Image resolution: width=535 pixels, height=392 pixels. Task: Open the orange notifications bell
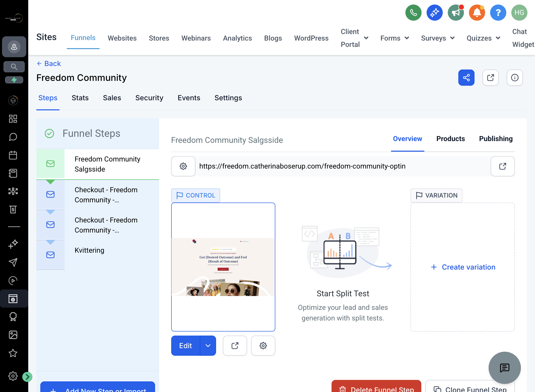point(477,13)
